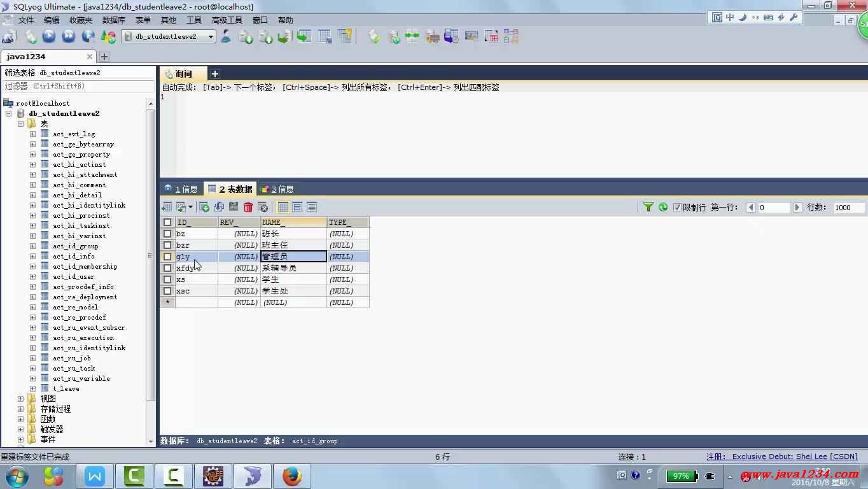The width and height of the screenshot is (868, 489).
Task: Check the row checkbox for gly
Action: point(167,257)
